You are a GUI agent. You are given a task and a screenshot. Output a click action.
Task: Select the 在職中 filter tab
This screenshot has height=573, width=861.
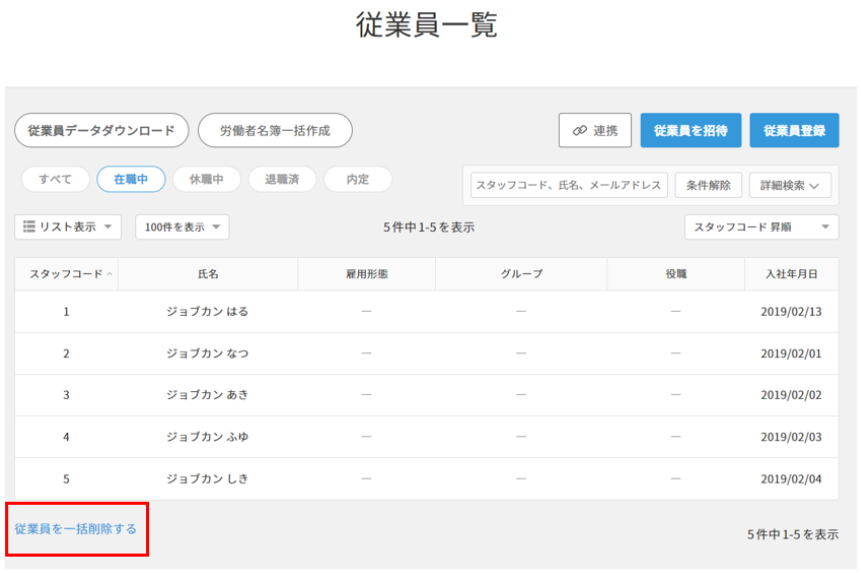131,179
